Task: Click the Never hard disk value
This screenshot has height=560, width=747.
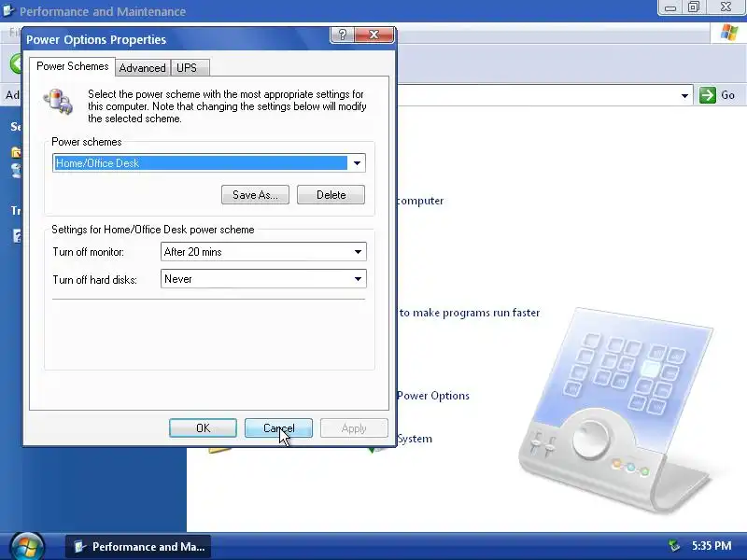Action: [178, 279]
